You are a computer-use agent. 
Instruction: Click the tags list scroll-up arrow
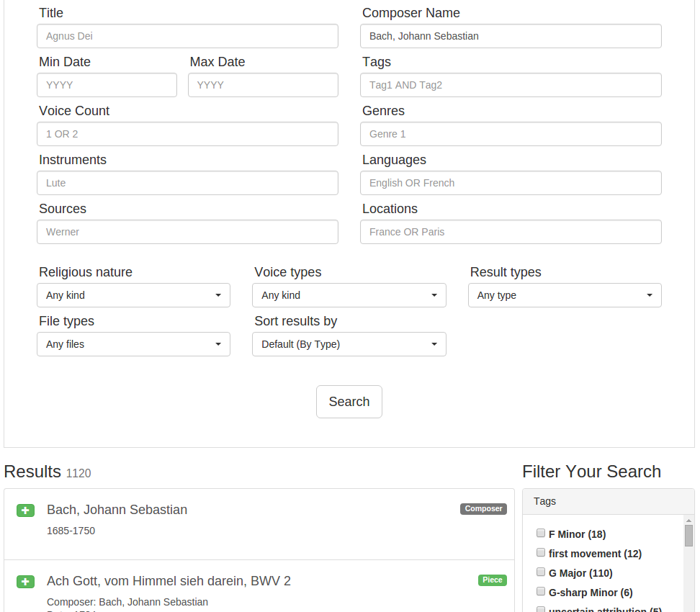[x=689, y=521]
